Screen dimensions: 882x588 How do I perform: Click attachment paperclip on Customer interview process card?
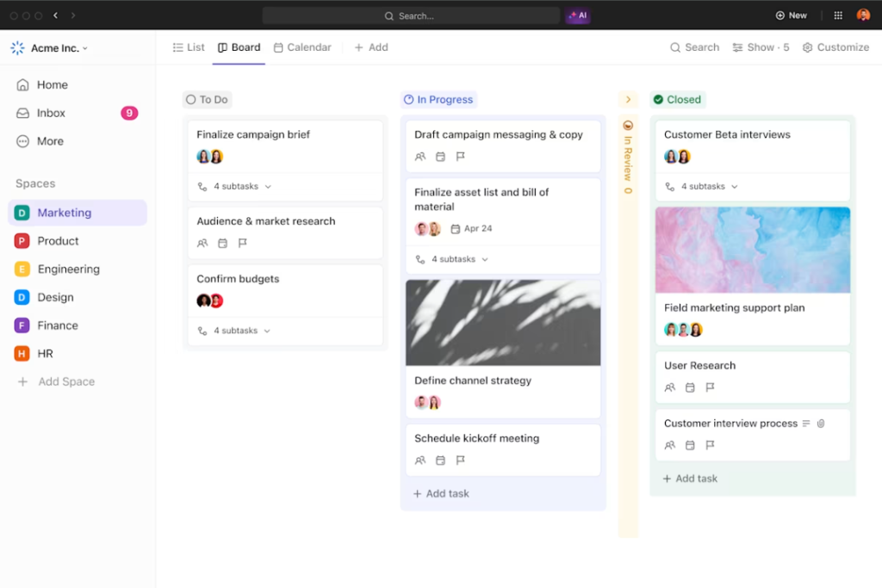pyautogui.click(x=821, y=424)
